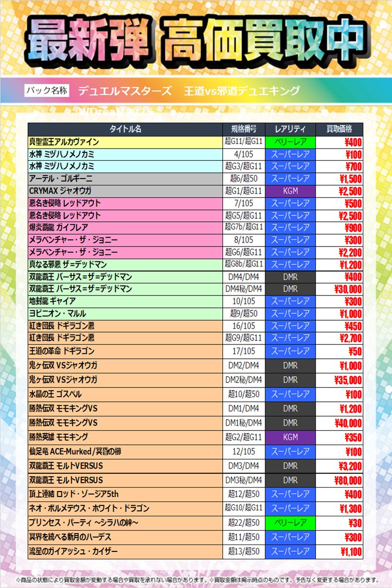
Task: Click the '買取価格' column header
Action: 339,129
